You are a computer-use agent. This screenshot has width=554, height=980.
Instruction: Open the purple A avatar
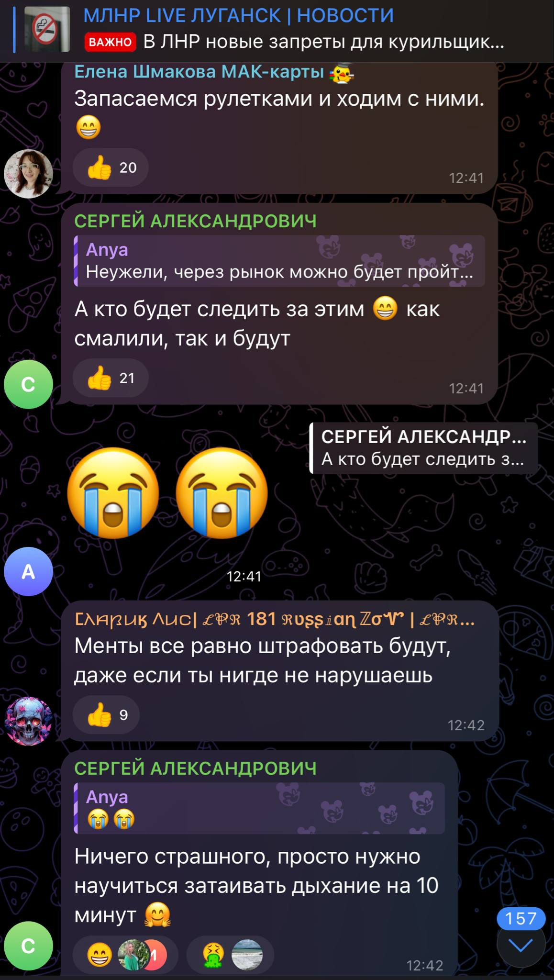(x=28, y=571)
